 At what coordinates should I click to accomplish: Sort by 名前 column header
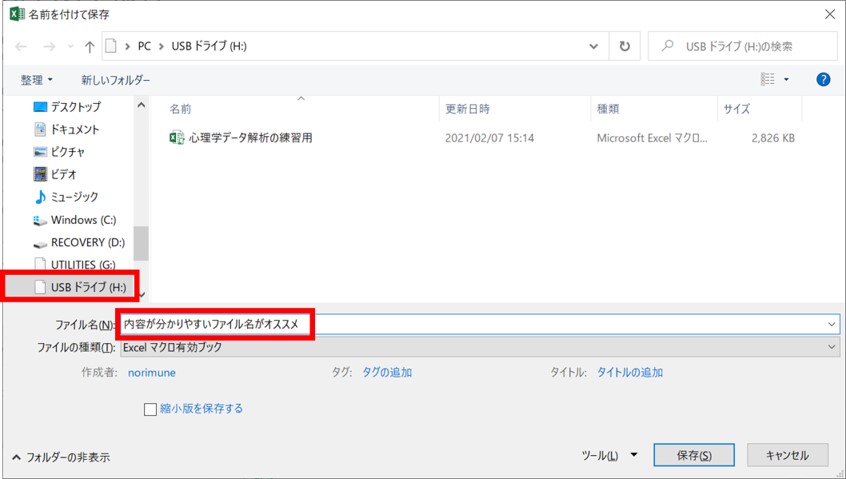click(x=180, y=109)
